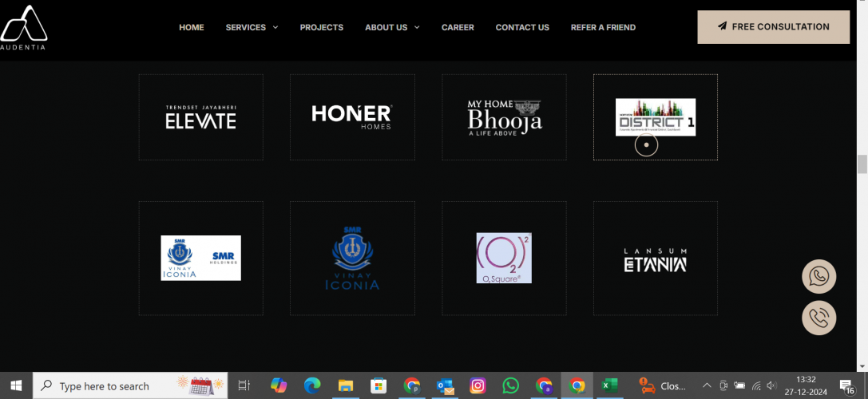Open the SERVICES menu item

[246, 27]
